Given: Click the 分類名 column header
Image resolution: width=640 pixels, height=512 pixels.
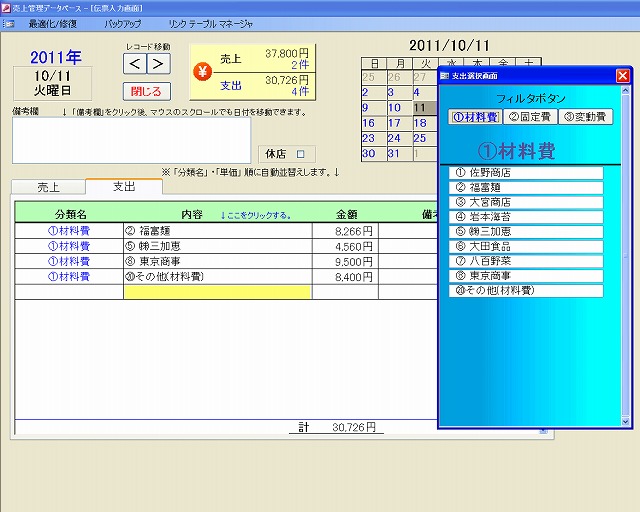Looking at the screenshot, I should pyautogui.click(x=71, y=215).
